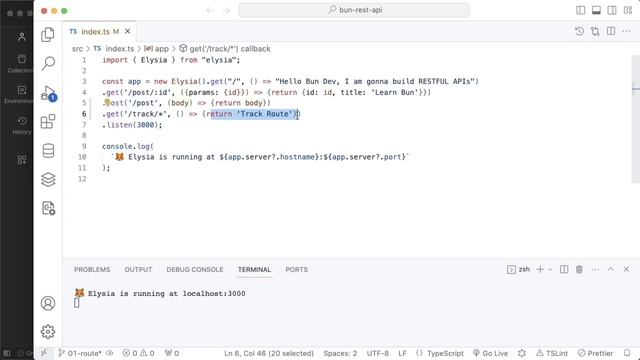Switch to the PORTS panel tab

(297, 269)
